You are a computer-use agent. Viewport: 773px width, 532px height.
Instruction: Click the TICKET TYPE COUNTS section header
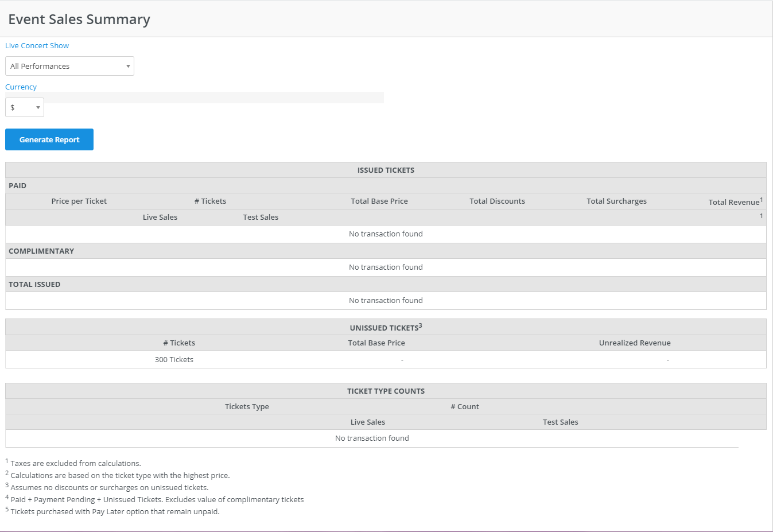[386, 391]
